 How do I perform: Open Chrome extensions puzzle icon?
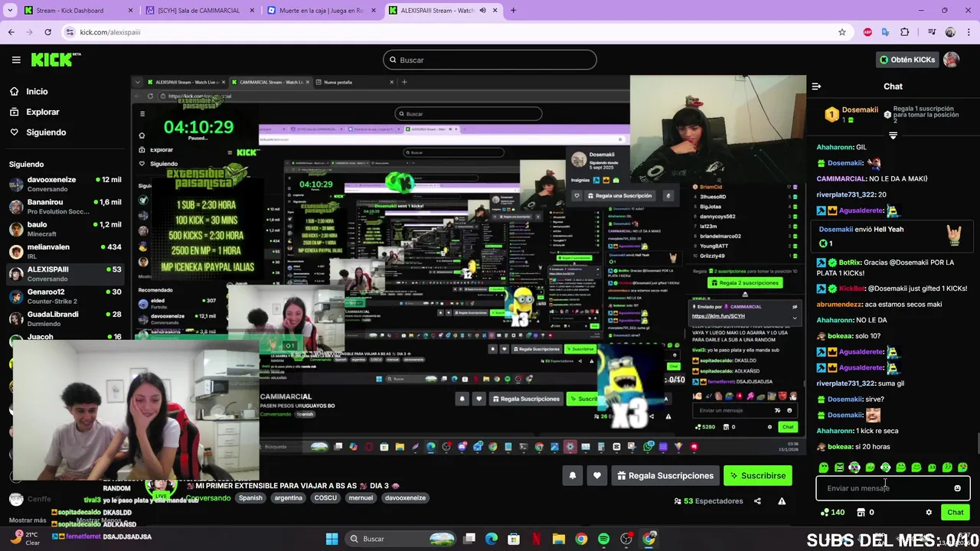(905, 32)
